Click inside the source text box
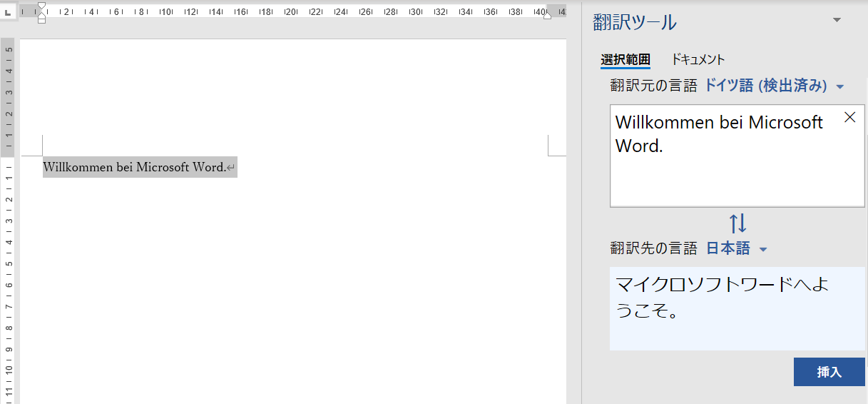The image size is (868, 404). pos(737,156)
